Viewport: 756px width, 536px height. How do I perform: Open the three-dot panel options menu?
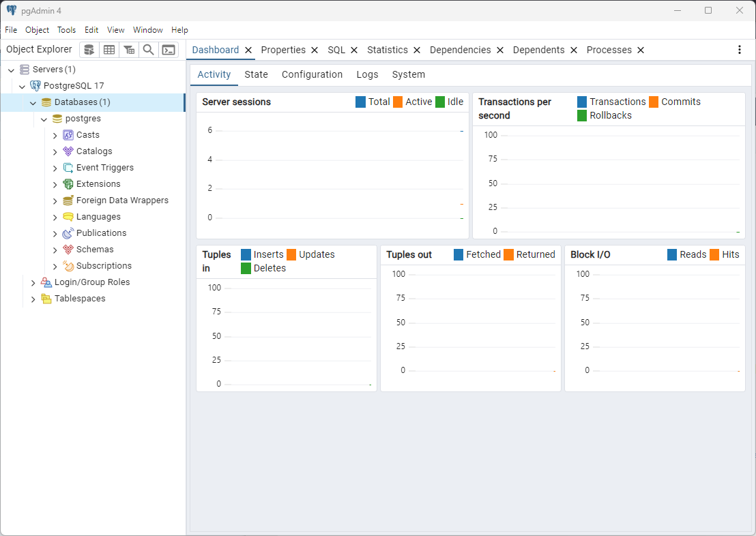tap(740, 50)
